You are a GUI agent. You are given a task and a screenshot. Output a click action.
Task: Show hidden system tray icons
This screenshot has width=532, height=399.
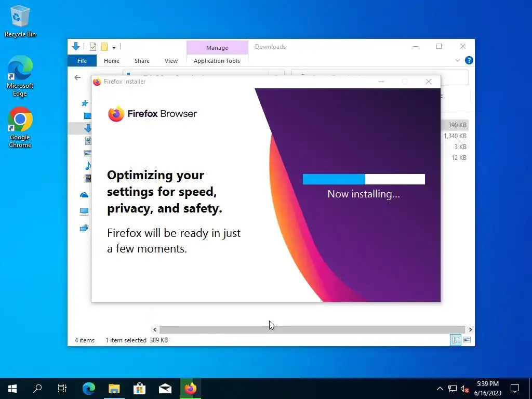click(440, 389)
